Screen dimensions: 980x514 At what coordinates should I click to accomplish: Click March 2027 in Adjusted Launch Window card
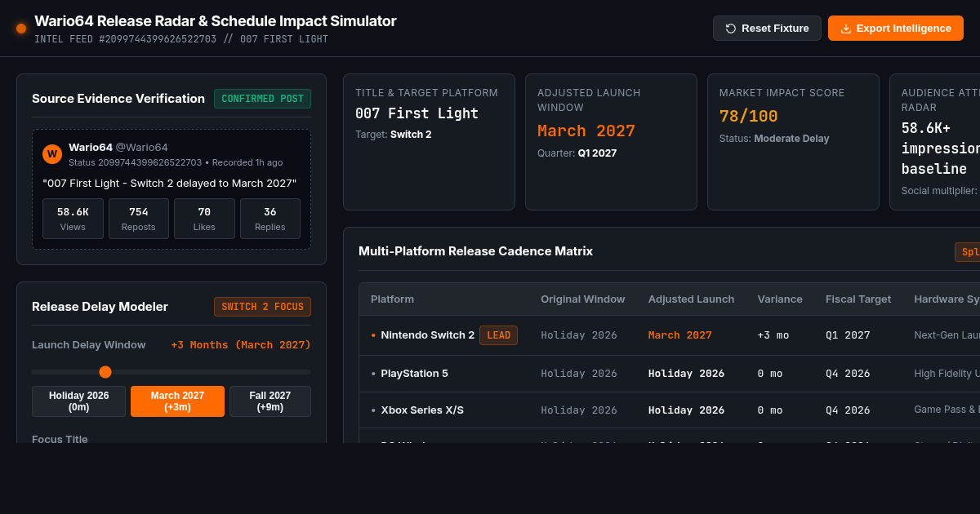click(x=586, y=131)
